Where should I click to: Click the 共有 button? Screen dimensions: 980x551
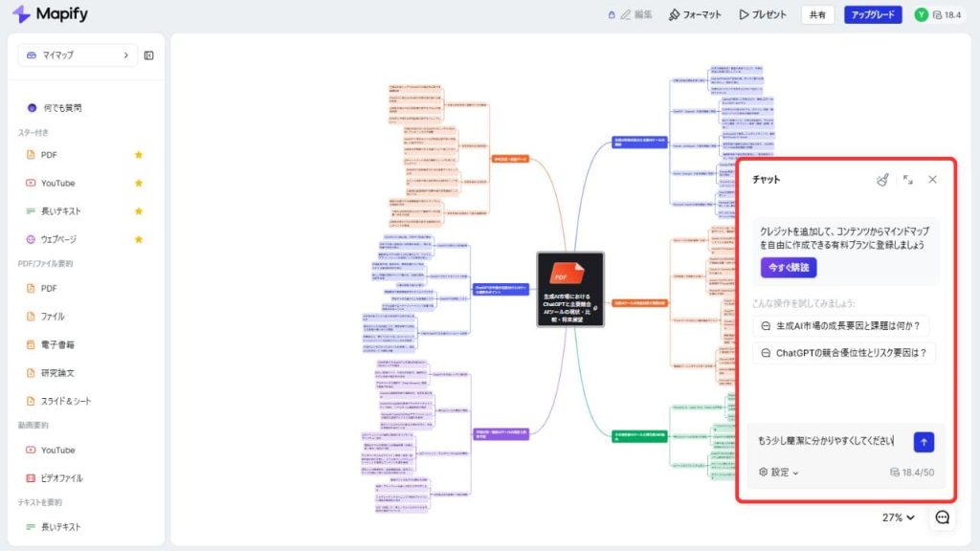coord(817,14)
